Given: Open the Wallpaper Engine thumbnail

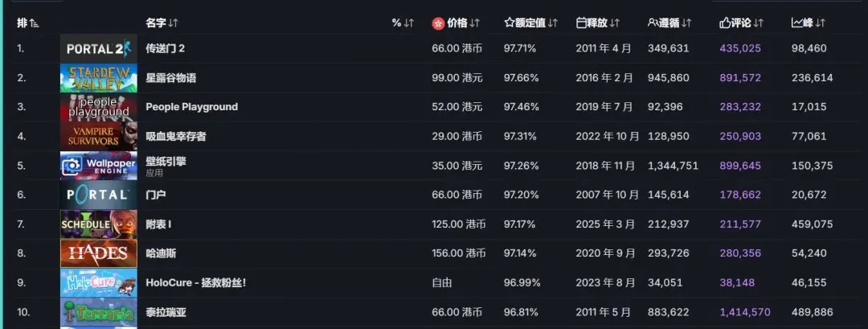Looking at the screenshot, I should pos(99,166).
